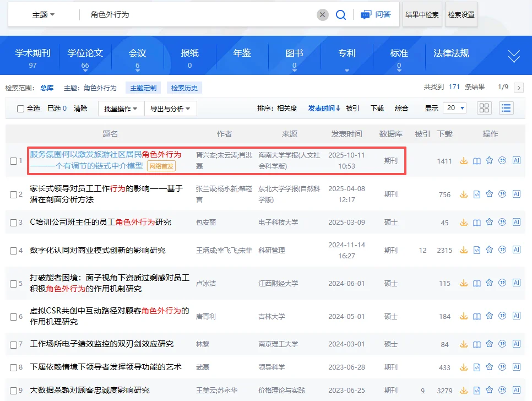Click 结果中检索 button
The image size is (532, 401).
(422, 14)
